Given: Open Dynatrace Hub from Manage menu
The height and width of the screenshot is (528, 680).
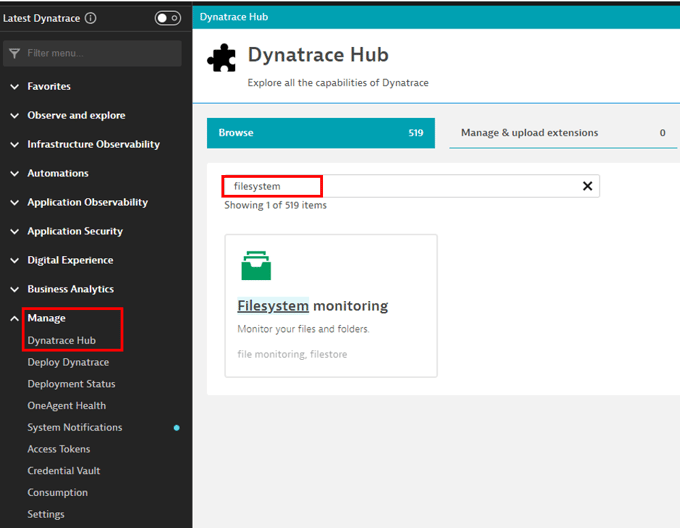Looking at the screenshot, I should [x=62, y=340].
